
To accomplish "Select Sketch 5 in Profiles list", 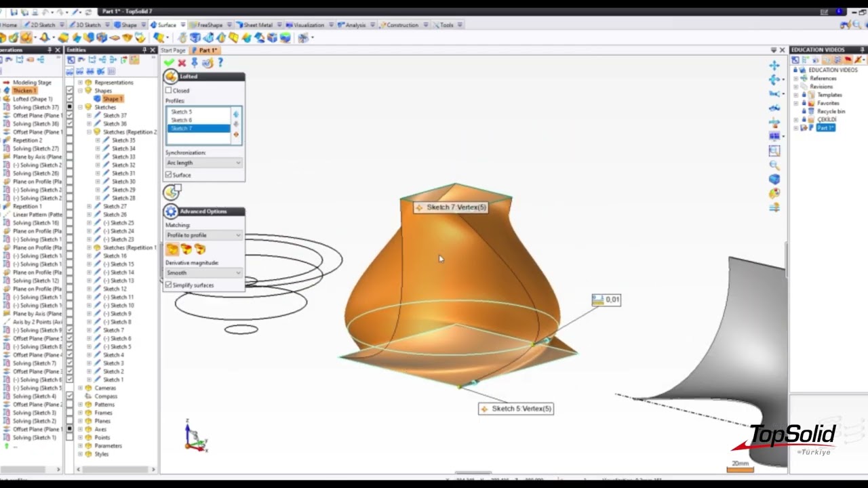I will (x=199, y=112).
